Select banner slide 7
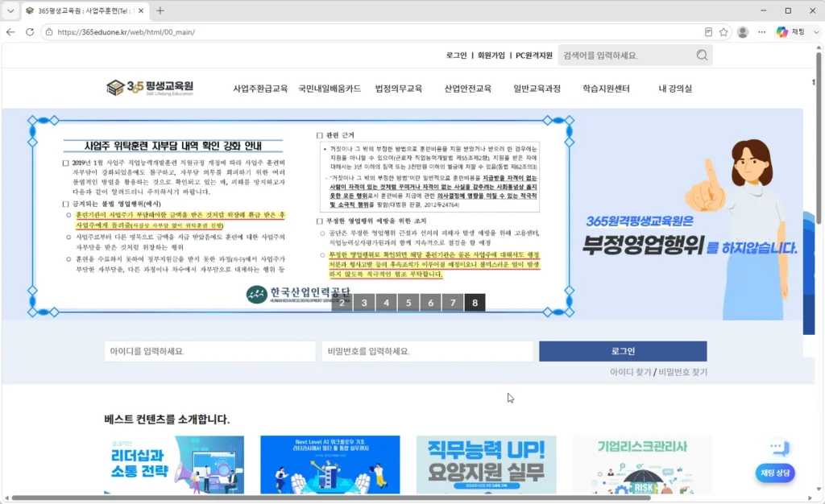This screenshot has height=504, width=825. [x=453, y=302]
